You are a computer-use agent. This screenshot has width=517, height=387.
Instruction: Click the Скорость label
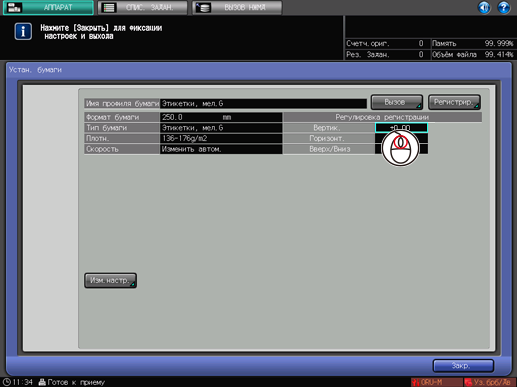(122, 149)
